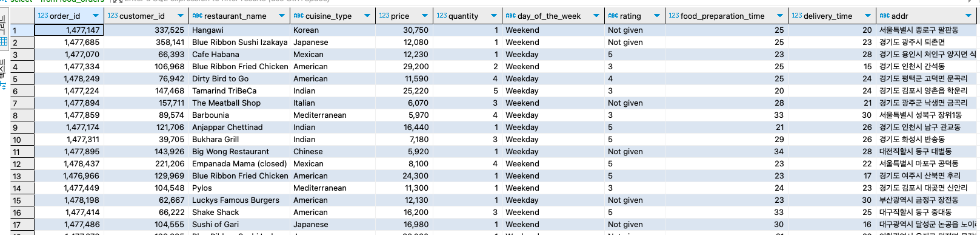Select the Dirty Bird to Go cell
The image size is (980, 235).
[239, 78]
